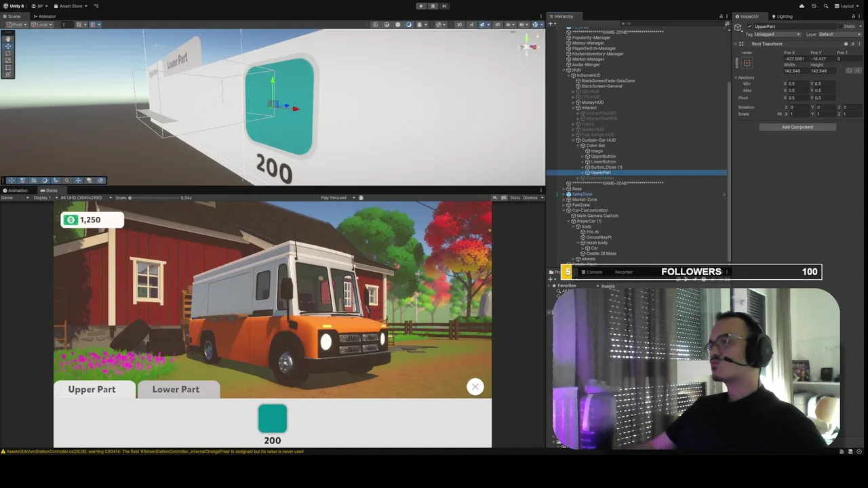This screenshot has width=868, height=488.
Task: Collapse the Car-Customization object
Action: click(564, 211)
